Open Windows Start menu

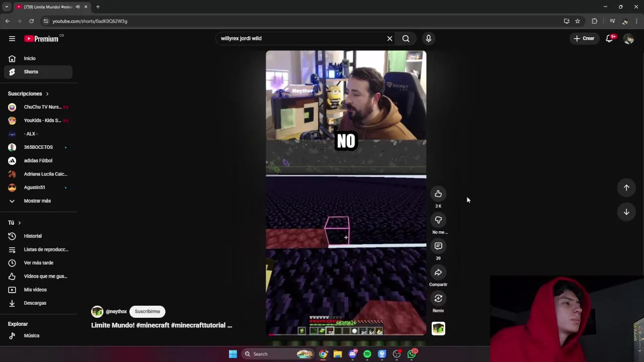coord(233,354)
